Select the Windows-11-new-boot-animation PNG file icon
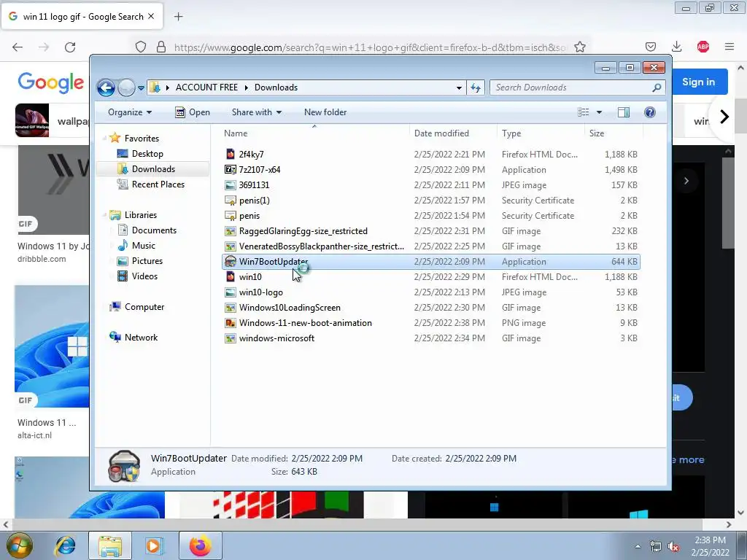 tap(231, 323)
